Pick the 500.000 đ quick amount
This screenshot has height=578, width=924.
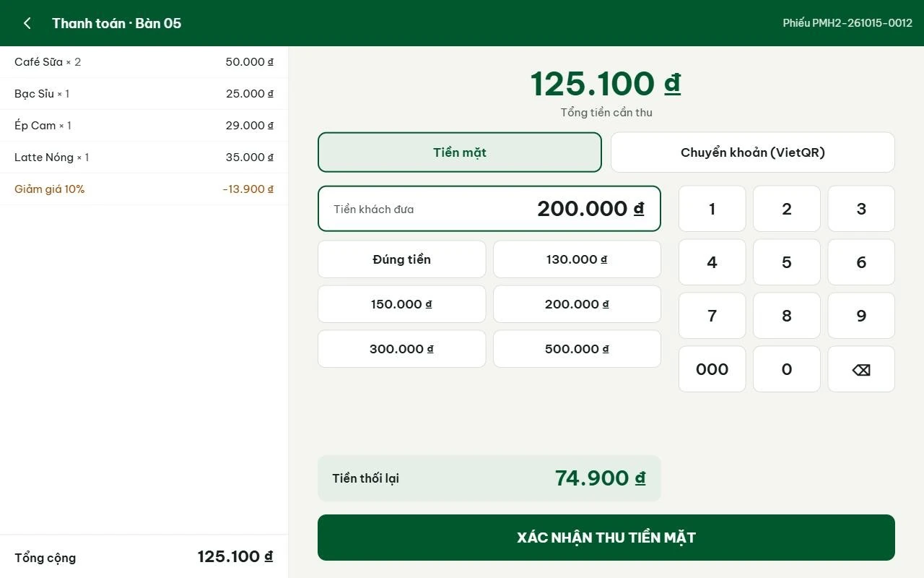click(577, 349)
